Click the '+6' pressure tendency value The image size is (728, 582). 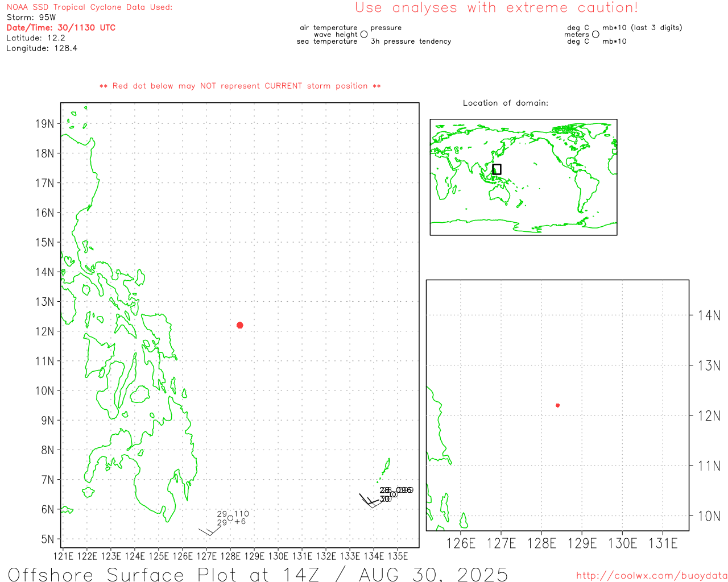[240, 521]
